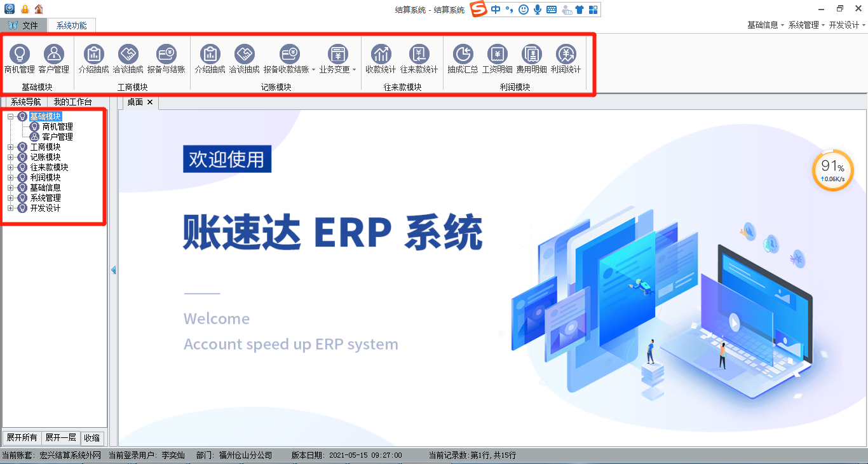Select the 记账模块 tree label
The width and height of the screenshot is (868, 464).
tap(46, 157)
